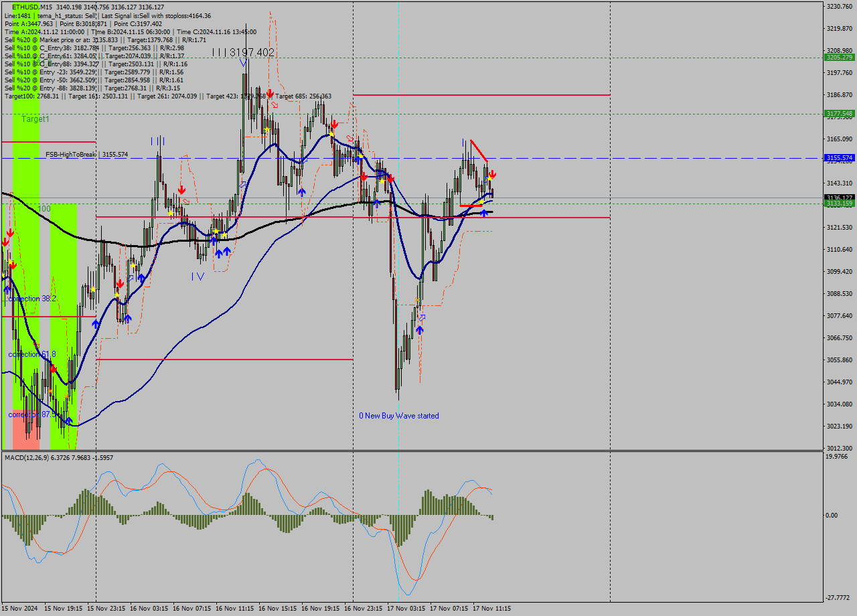This screenshot has width=857, height=616.
Task: Click the green 3177.548 price tag
Action: coord(840,114)
